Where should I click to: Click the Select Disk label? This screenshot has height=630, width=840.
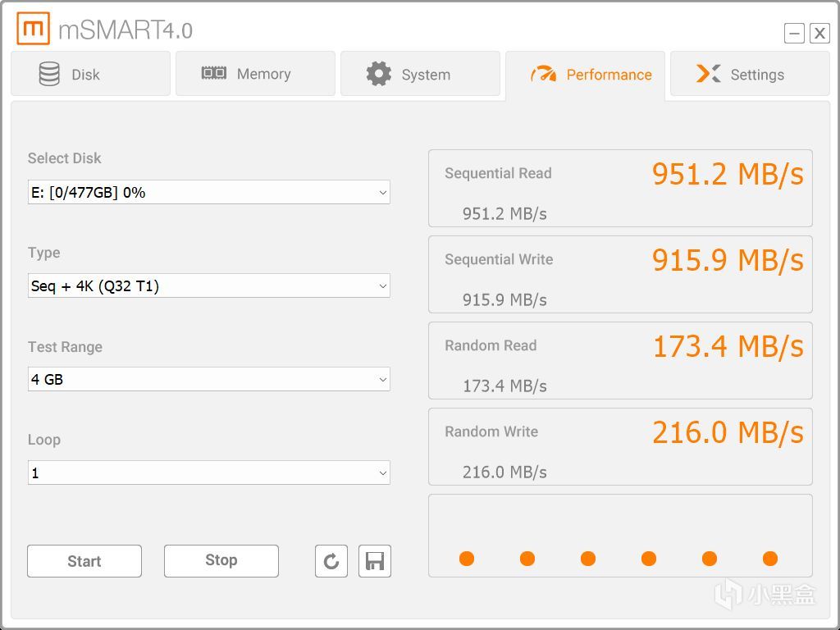click(x=64, y=158)
